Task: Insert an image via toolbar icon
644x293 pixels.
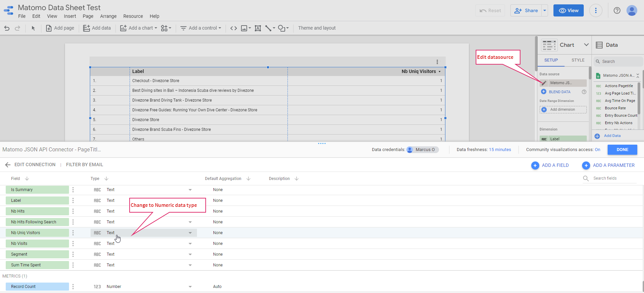Action: [244, 28]
